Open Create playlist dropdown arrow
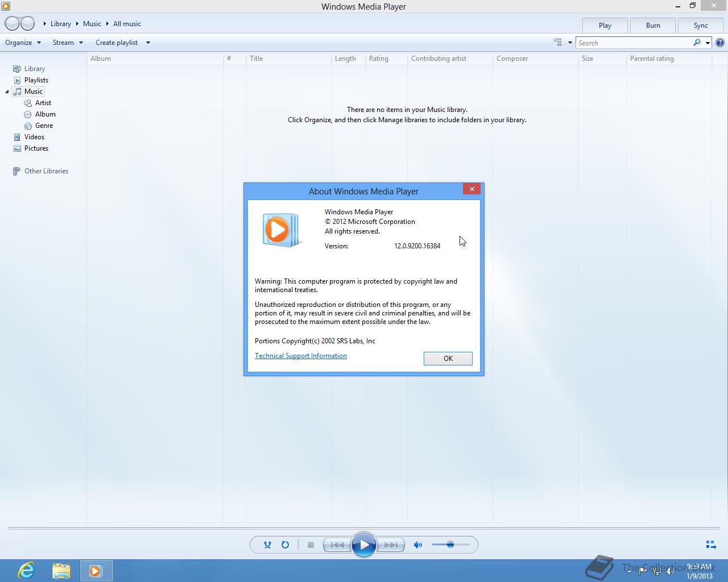 pos(148,43)
